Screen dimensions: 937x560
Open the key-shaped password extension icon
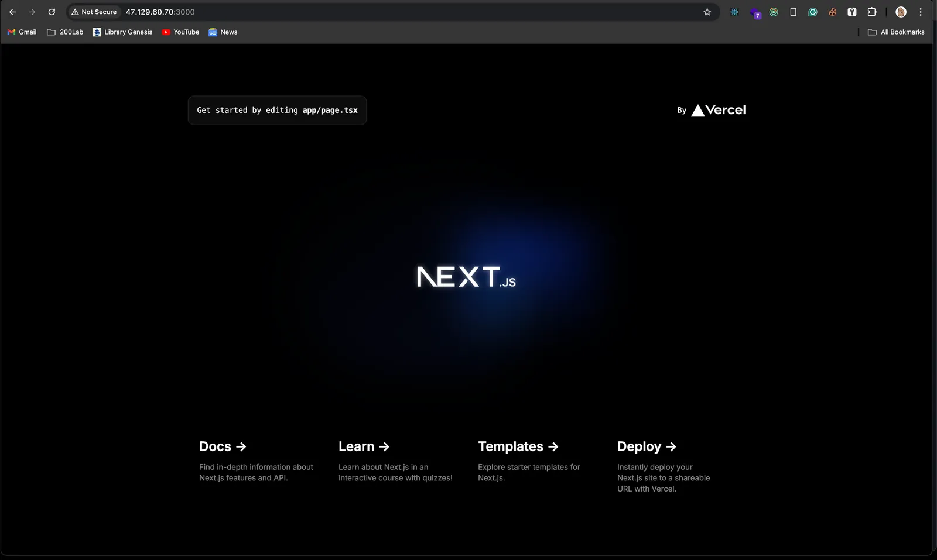(852, 12)
